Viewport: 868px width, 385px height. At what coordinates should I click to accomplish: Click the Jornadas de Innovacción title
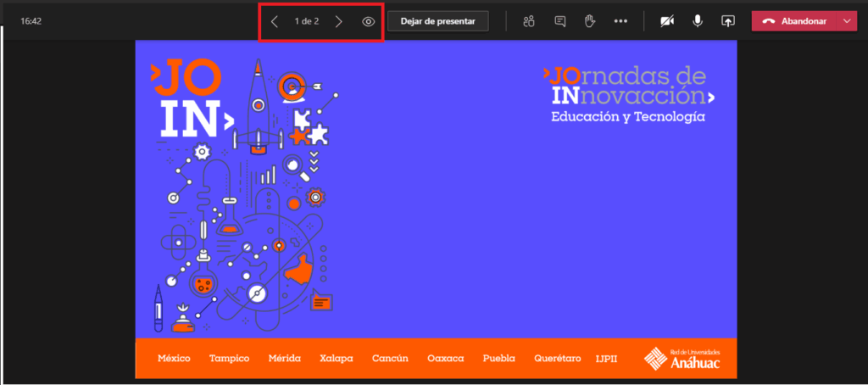pyautogui.click(x=627, y=86)
